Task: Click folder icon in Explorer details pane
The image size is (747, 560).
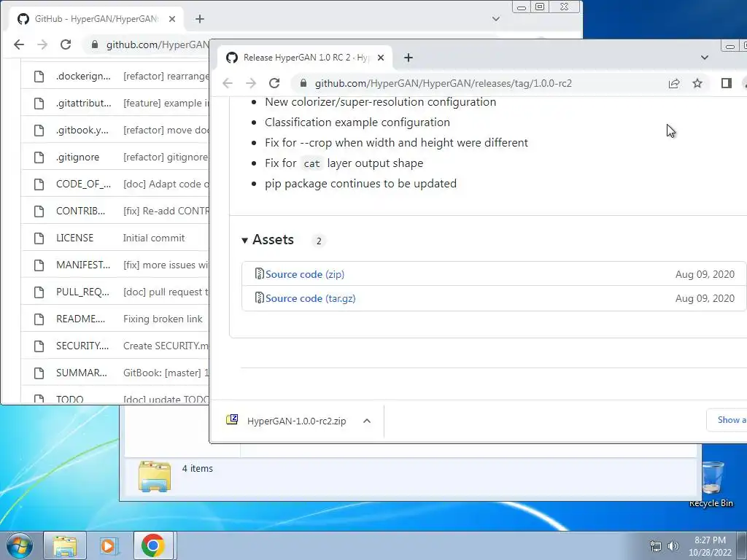Action: 155,475
